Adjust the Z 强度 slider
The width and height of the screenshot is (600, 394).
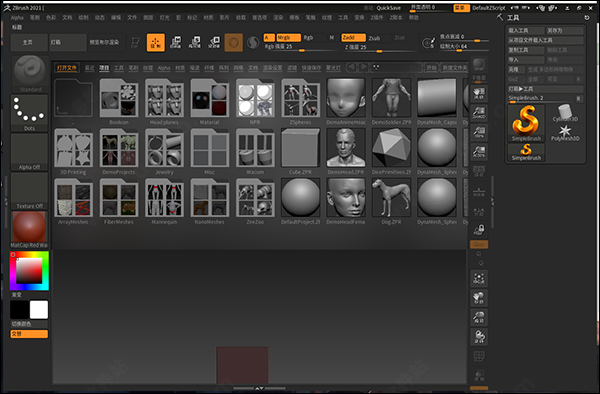(x=379, y=47)
